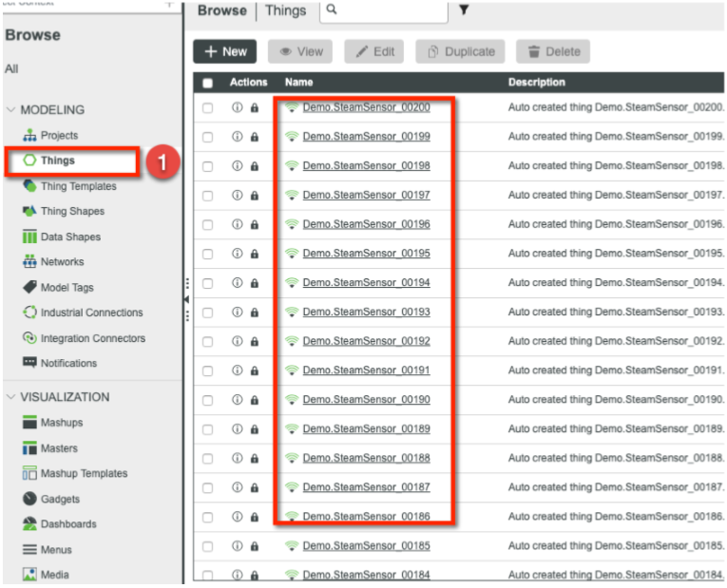Open Model Tags in sidebar

(x=58, y=288)
